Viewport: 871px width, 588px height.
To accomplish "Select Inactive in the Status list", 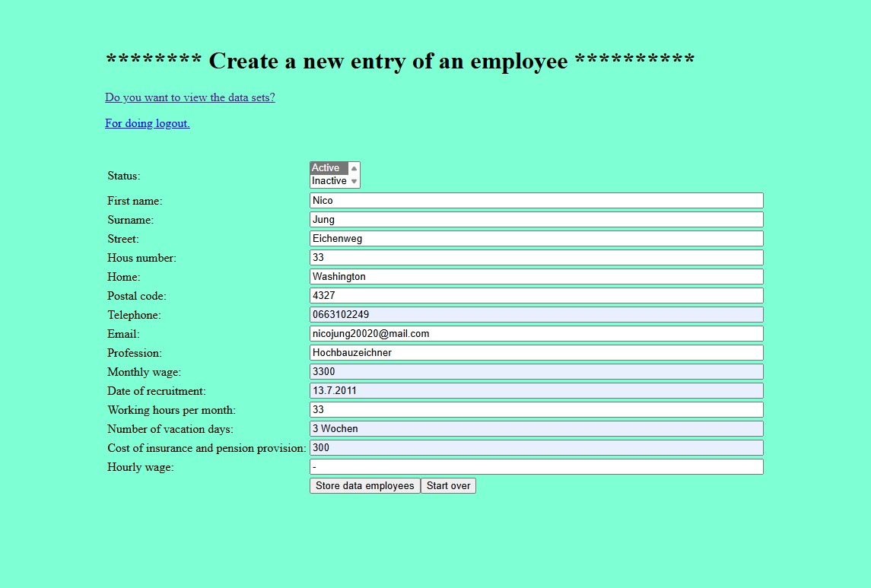I will pyautogui.click(x=329, y=181).
